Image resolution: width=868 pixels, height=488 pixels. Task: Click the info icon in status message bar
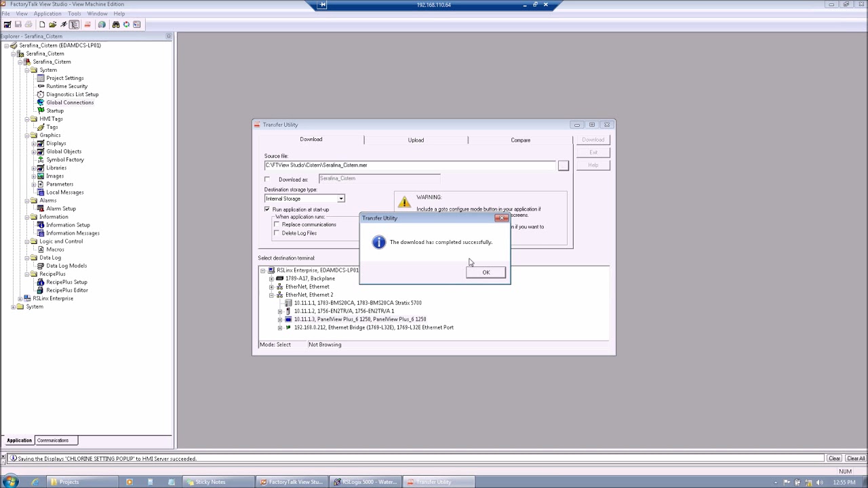click(13, 458)
